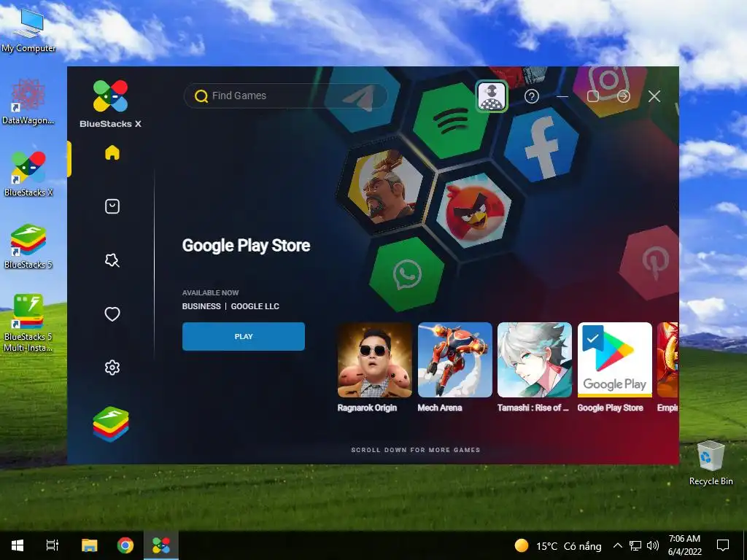Click the arrow-in-circle icon in title bar
Screen dimensions: 747x560
point(623,97)
